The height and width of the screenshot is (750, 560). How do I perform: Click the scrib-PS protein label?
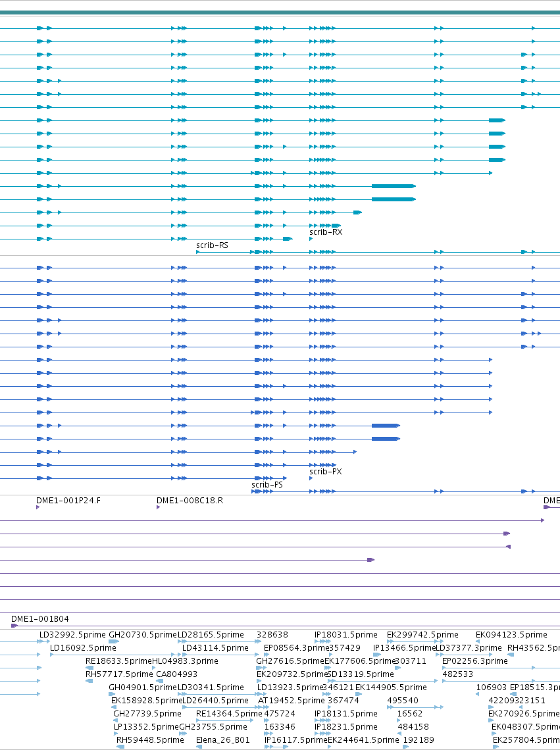click(267, 484)
